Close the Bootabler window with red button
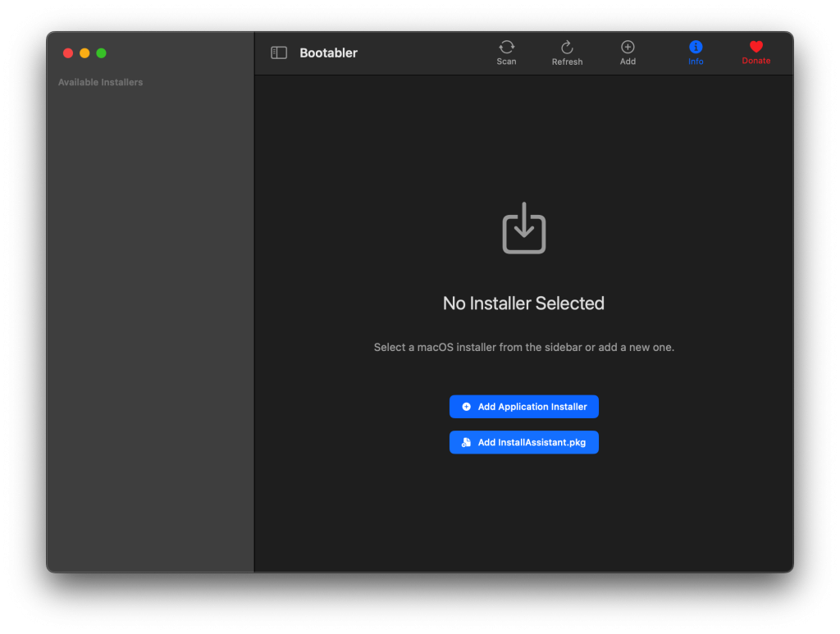This screenshot has width=840, height=634. click(68, 53)
